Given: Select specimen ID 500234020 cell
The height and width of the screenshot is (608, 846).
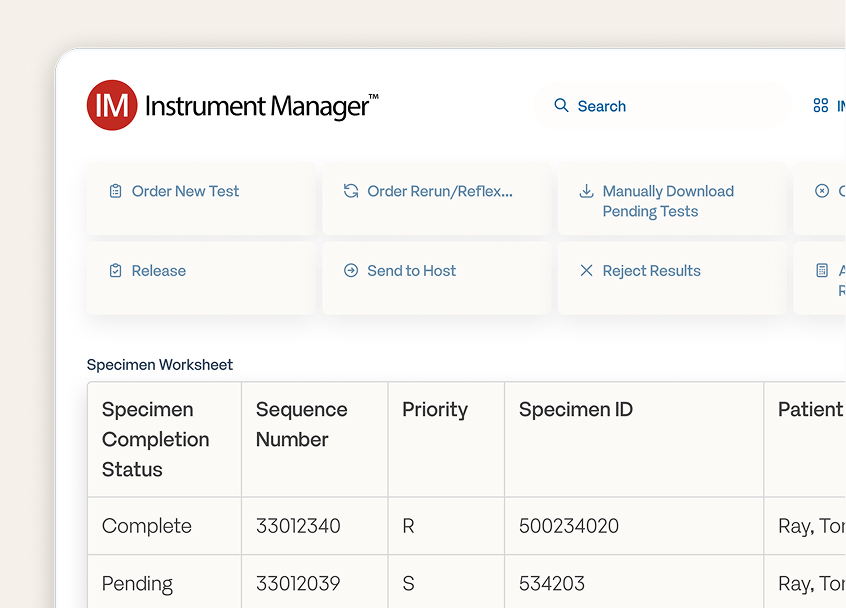Looking at the screenshot, I should click(x=569, y=526).
